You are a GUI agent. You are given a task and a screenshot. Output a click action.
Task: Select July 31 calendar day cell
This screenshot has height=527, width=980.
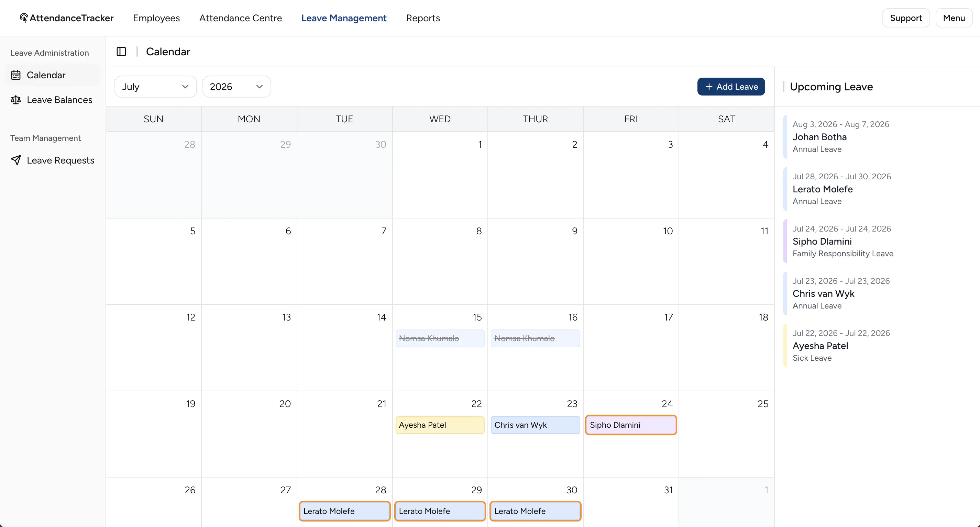point(631,502)
